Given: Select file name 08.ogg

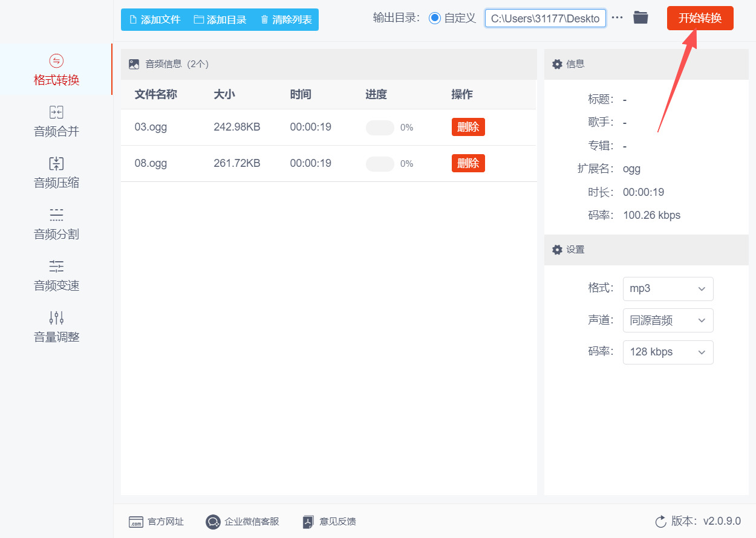Looking at the screenshot, I should [x=151, y=163].
